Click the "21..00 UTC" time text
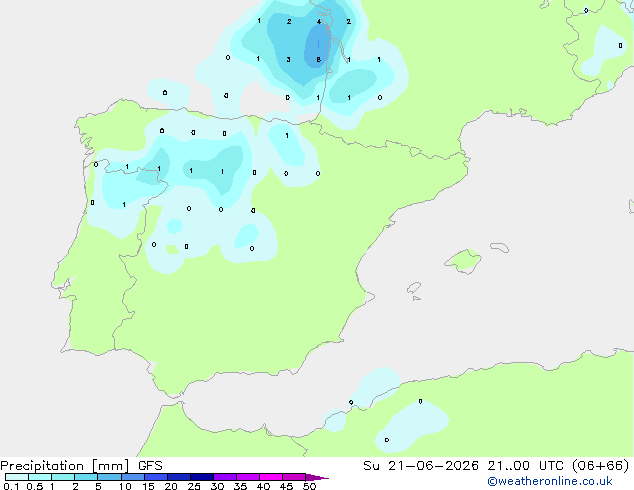634x490 pixels. (x=525, y=466)
